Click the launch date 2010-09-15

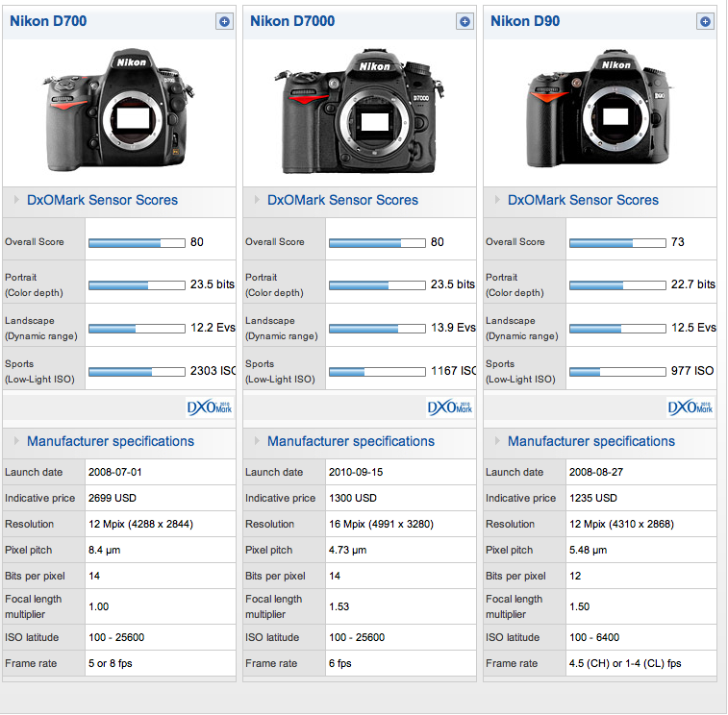pyautogui.click(x=356, y=472)
